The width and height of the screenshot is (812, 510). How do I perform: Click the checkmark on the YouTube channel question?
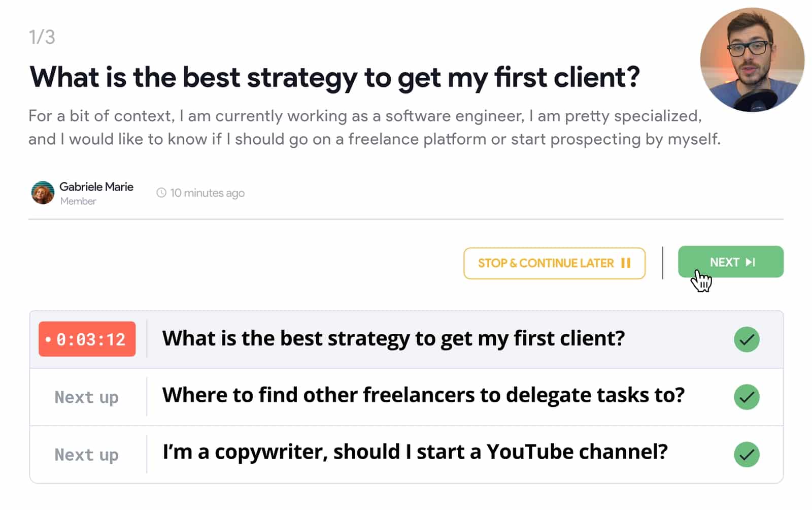(x=746, y=454)
